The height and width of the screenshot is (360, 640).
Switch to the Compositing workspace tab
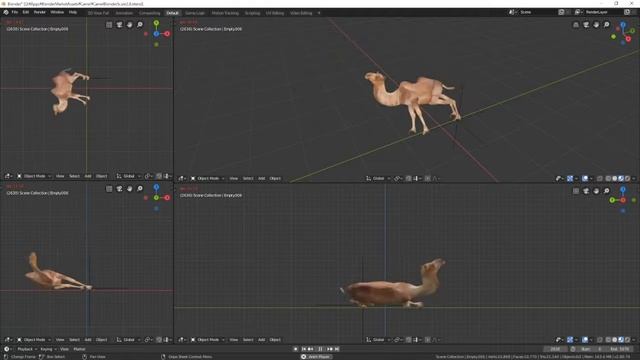click(x=149, y=13)
